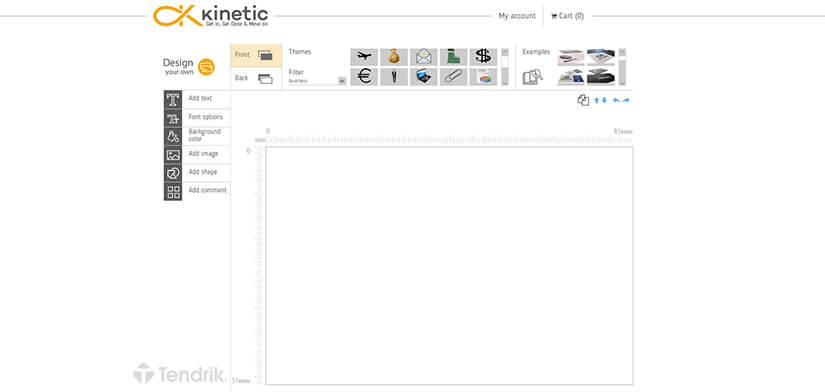Switch to the Front side tab
Image resolution: width=825 pixels, height=392 pixels.
(x=256, y=55)
